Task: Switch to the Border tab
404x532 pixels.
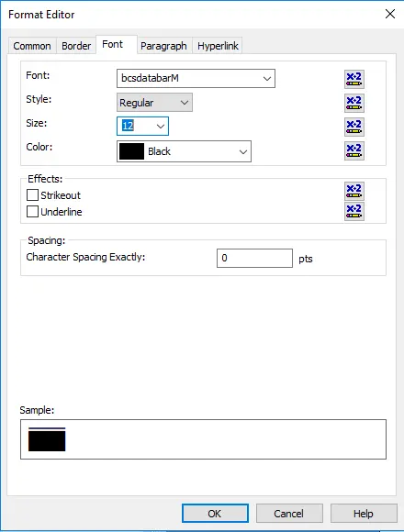Action: 76,46
